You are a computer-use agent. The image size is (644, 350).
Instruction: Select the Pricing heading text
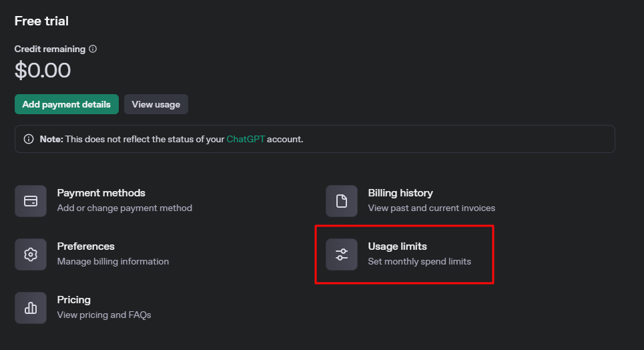pos(73,300)
